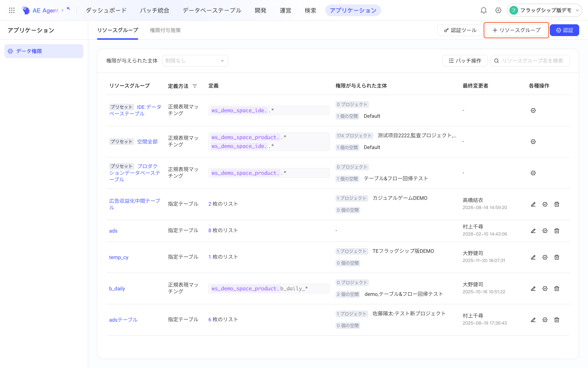Delete the b_daily resource group
The image size is (588, 368).
coord(557,288)
